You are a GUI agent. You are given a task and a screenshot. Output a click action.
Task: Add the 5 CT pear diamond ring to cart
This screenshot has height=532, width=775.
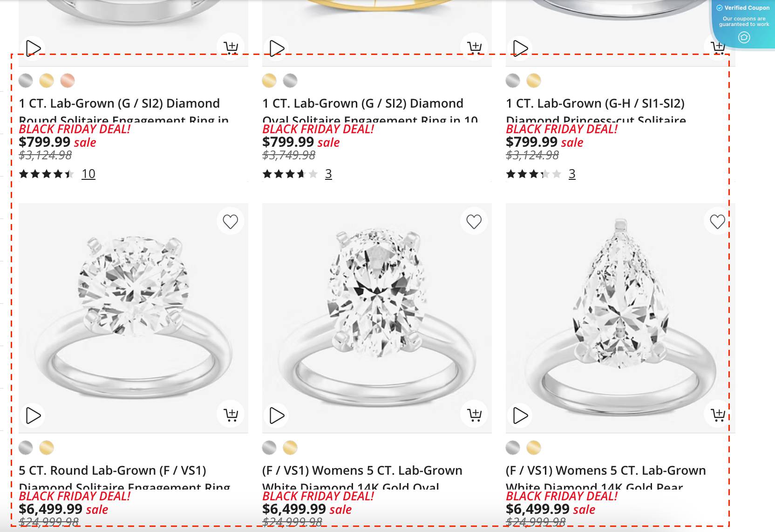point(718,413)
